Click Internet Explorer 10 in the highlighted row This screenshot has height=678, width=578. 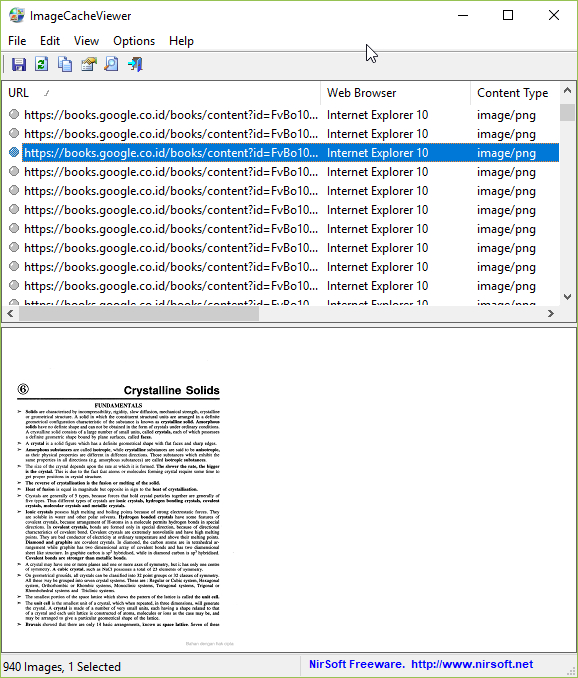(377, 153)
